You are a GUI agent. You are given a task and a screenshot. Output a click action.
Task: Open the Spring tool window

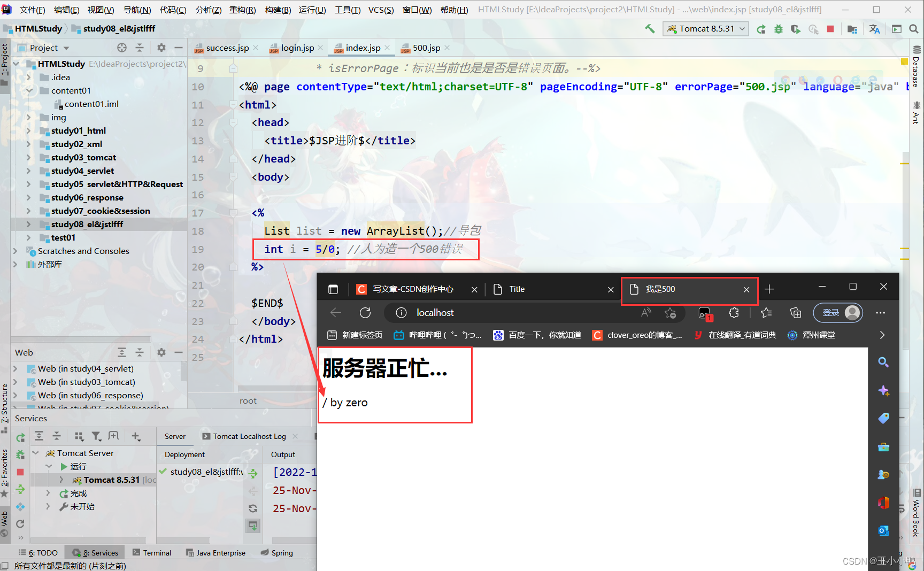(276, 553)
